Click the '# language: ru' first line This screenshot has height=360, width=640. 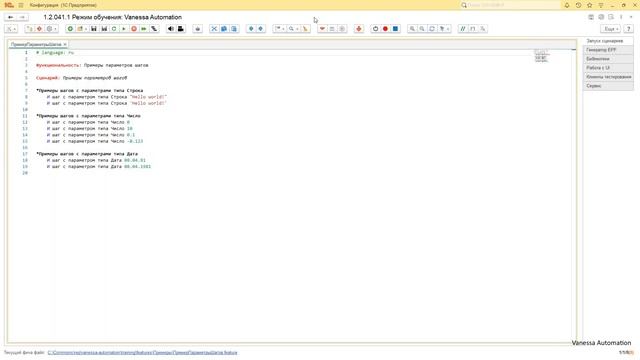pos(55,53)
